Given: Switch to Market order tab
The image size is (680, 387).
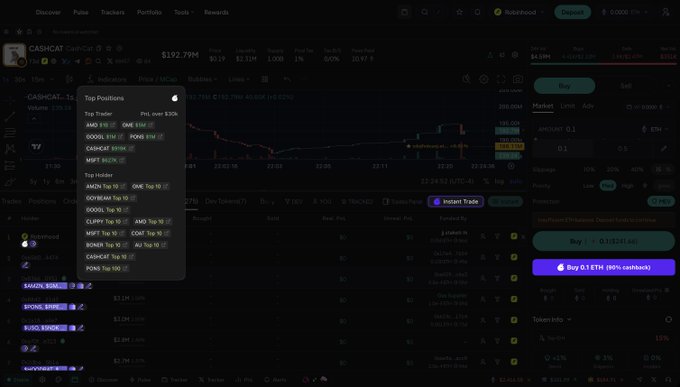Looking at the screenshot, I should coord(543,106).
